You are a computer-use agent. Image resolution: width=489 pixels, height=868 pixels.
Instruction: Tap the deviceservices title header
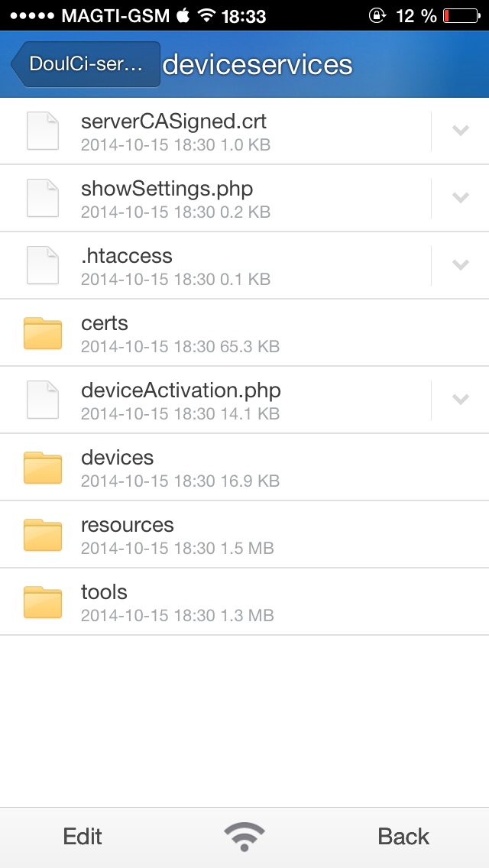(257, 65)
